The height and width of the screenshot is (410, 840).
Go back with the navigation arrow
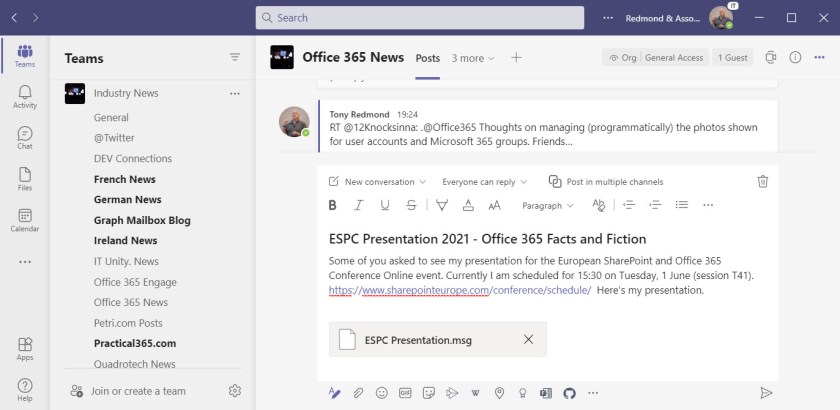pos(14,18)
